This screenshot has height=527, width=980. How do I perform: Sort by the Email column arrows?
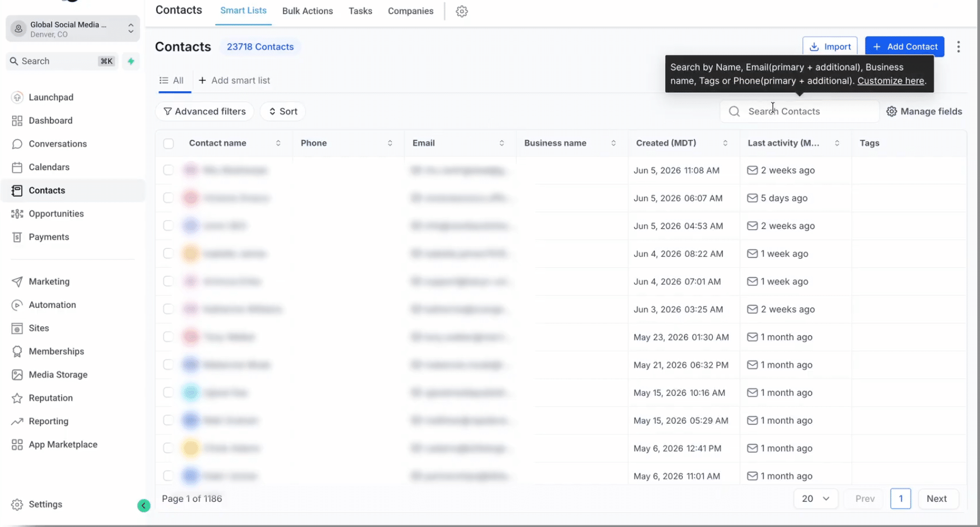(501, 143)
